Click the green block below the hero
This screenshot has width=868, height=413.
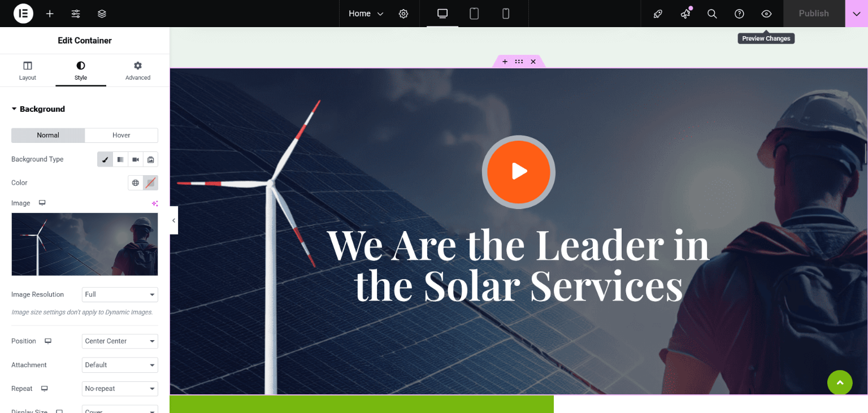362,404
